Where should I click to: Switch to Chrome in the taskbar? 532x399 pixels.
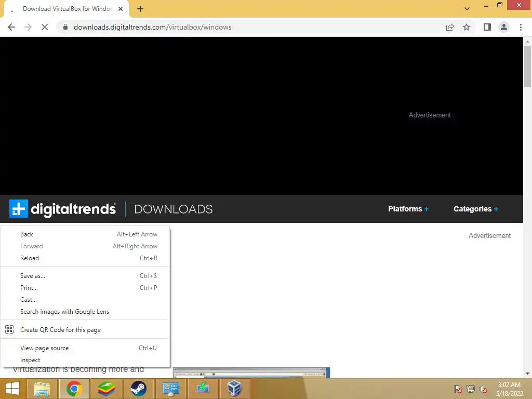74,389
